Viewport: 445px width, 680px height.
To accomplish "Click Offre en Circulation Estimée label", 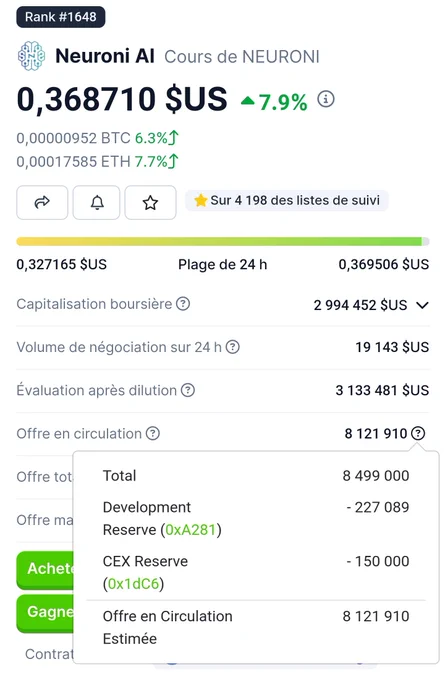I will click(167, 628).
